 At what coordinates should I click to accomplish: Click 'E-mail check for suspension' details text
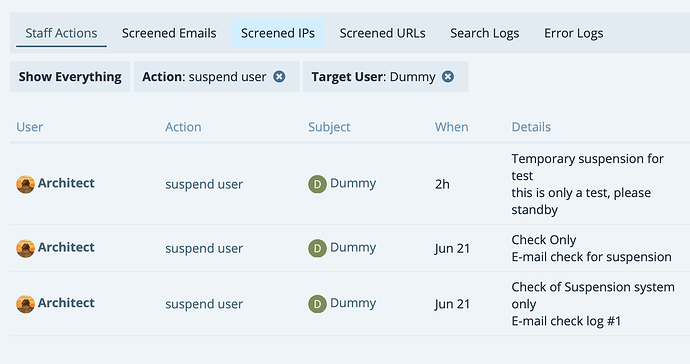coord(591,257)
